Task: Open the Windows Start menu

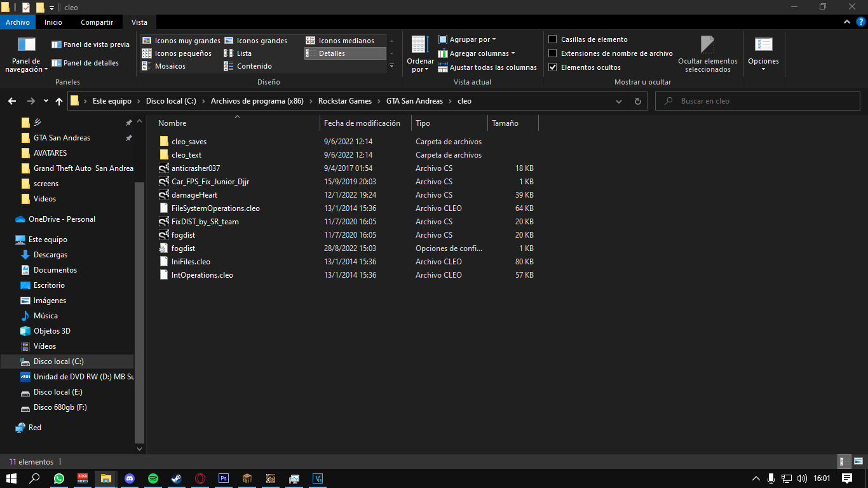Action: pos(11,478)
